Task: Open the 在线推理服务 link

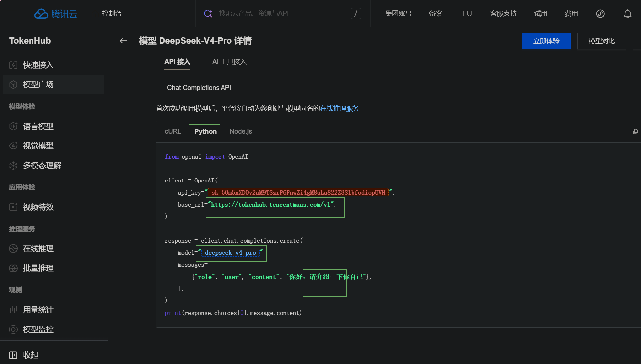Action: tap(340, 108)
